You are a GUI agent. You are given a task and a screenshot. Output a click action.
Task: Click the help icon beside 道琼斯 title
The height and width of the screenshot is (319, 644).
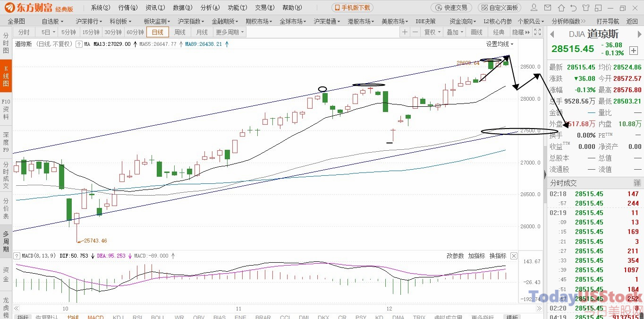pos(79,44)
